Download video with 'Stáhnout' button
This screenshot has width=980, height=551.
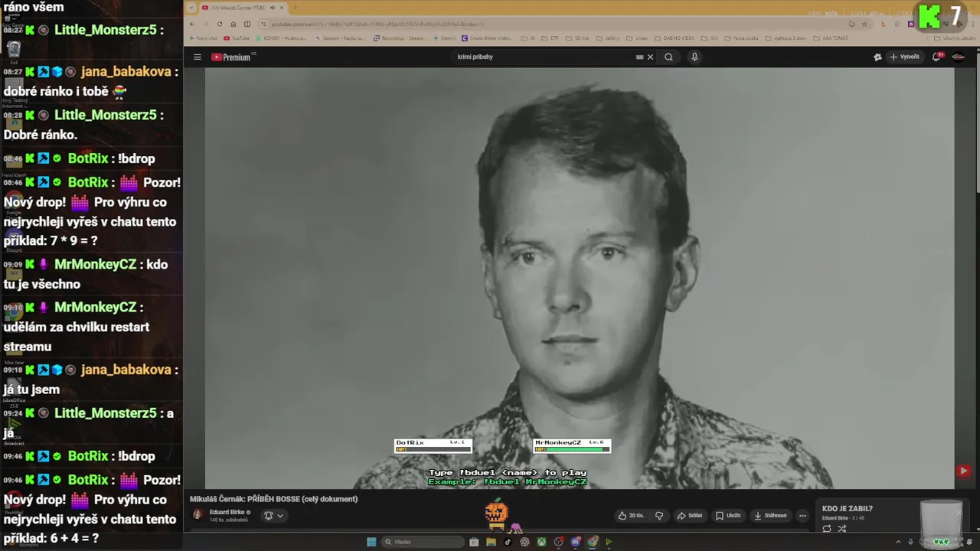pos(770,516)
